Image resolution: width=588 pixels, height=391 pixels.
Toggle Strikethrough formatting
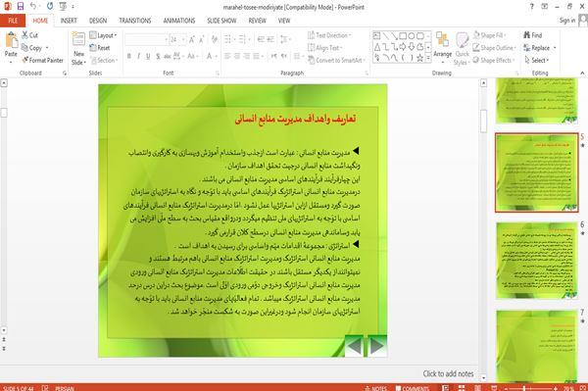pyautogui.click(x=168, y=56)
